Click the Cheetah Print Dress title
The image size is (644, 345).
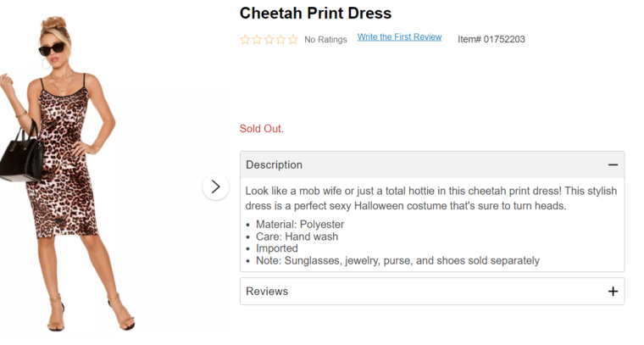tap(315, 13)
